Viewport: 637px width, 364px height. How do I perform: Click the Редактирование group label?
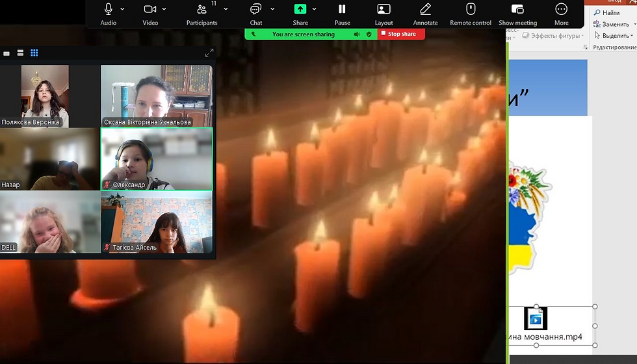[615, 47]
